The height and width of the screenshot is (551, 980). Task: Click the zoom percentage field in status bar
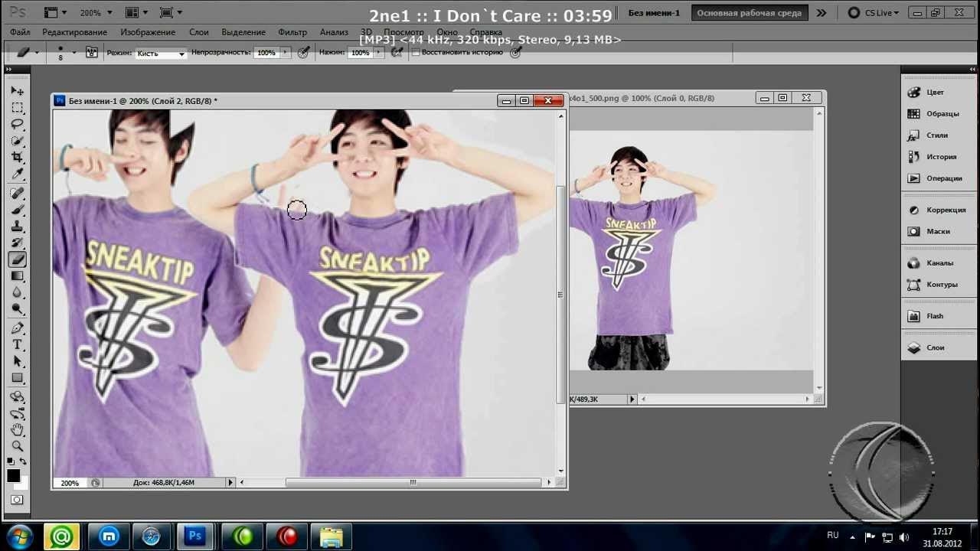[70, 483]
